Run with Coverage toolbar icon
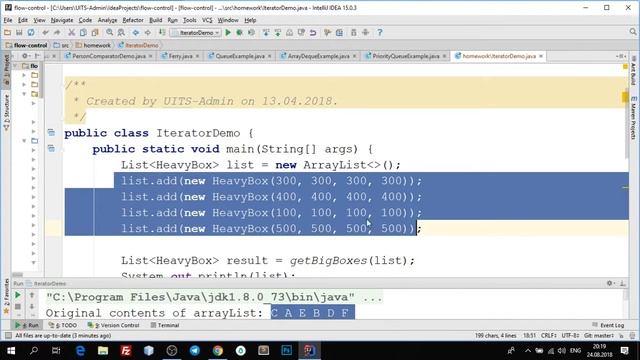 [x=251, y=33]
